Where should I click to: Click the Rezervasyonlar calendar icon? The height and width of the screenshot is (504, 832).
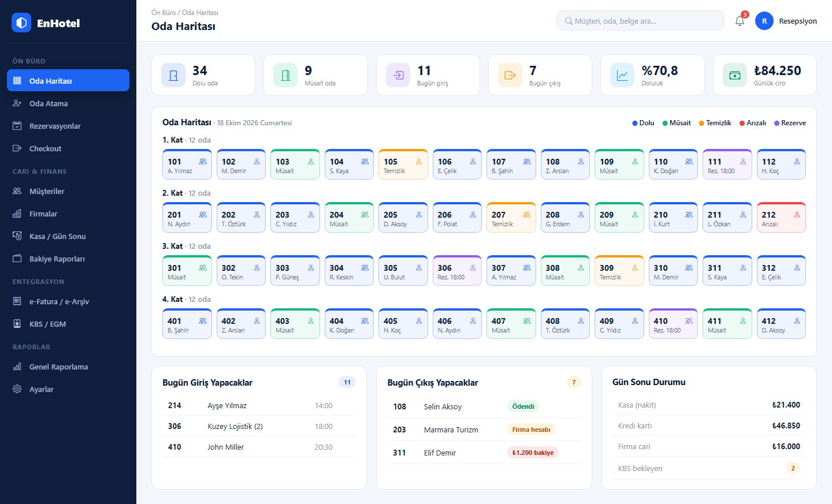17,126
